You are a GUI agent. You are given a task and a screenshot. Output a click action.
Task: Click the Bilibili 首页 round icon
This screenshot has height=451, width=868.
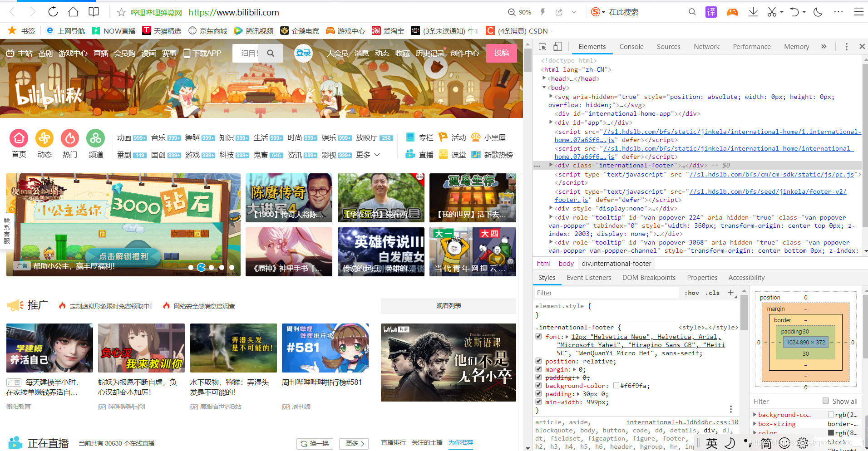(19, 138)
